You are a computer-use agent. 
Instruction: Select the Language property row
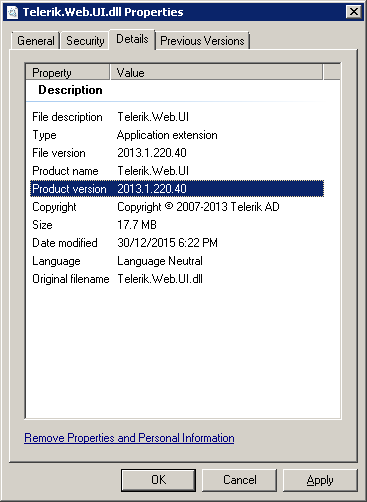tap(177, 261)
